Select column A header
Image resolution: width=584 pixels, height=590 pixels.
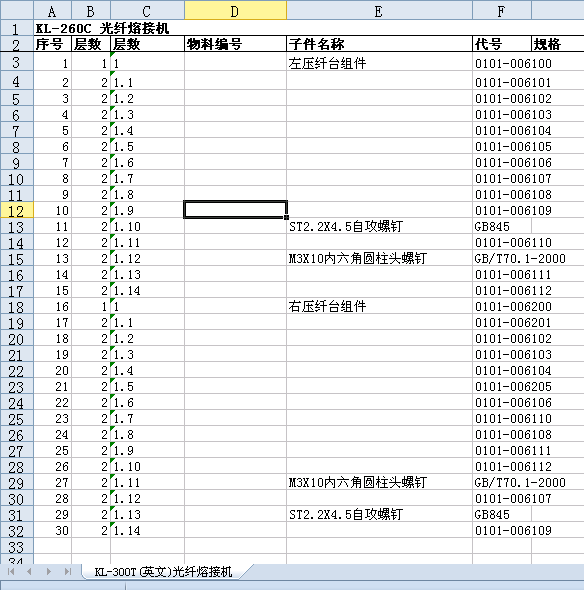point(52,11)
